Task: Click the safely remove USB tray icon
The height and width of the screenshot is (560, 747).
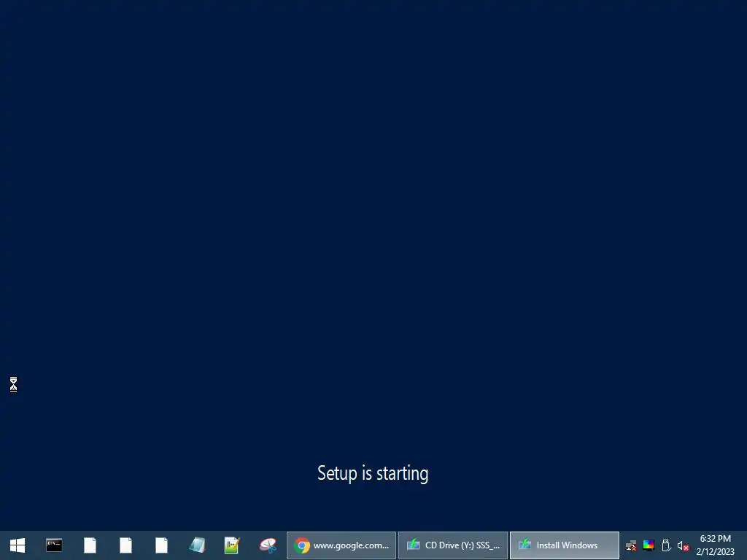Action: [666, 545]
